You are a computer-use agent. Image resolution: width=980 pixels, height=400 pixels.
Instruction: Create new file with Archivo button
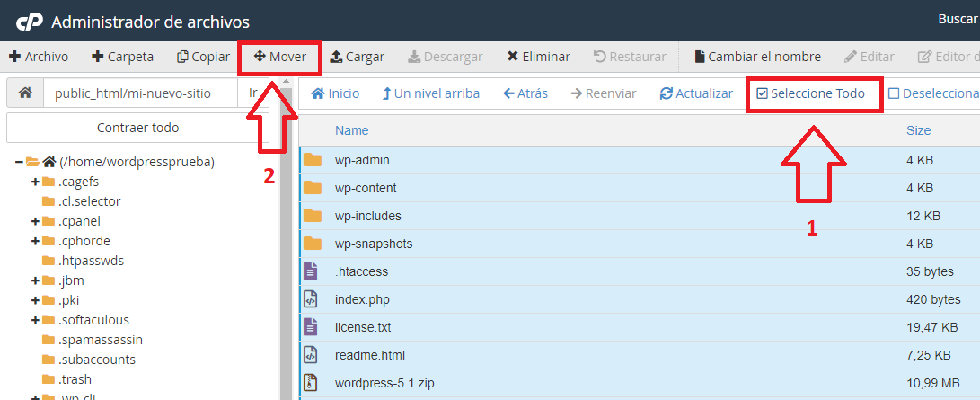[39, 57]
